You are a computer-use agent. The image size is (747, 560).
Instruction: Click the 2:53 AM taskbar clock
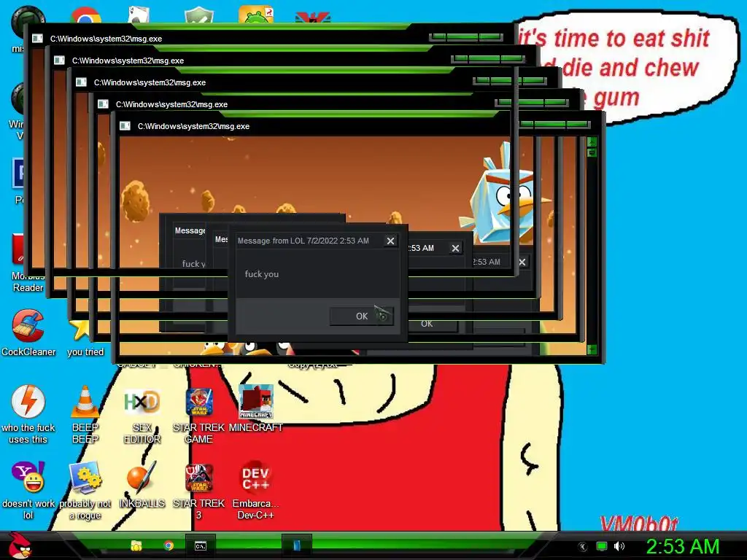click(x=682, y=546)
